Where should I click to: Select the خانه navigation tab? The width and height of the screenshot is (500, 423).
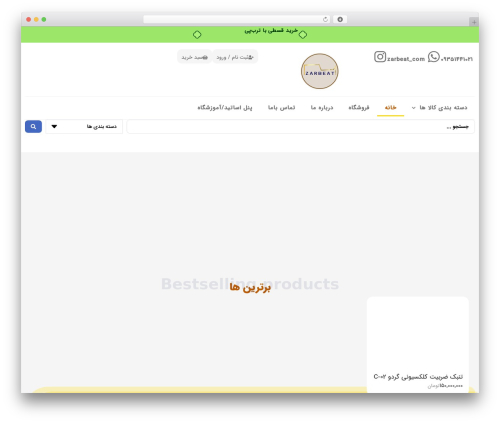(390, 108)
